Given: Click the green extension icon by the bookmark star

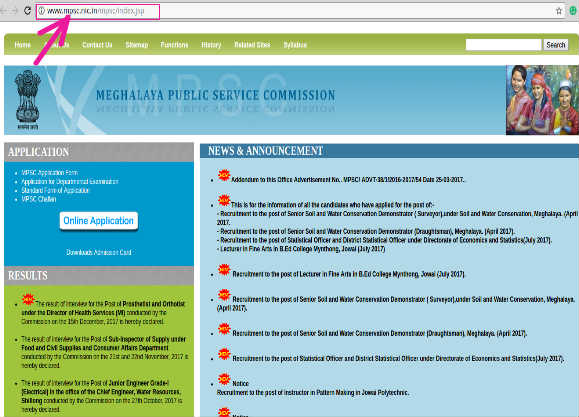Looking at the screenshot, I should (x=573, y=11).
